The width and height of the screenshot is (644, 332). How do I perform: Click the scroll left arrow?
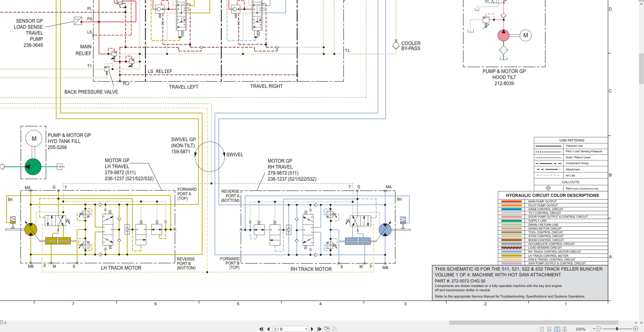[5, 323]
